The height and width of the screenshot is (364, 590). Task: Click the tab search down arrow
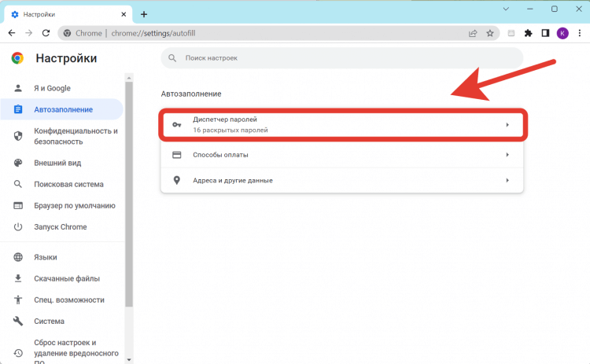[x=506, y=9]
